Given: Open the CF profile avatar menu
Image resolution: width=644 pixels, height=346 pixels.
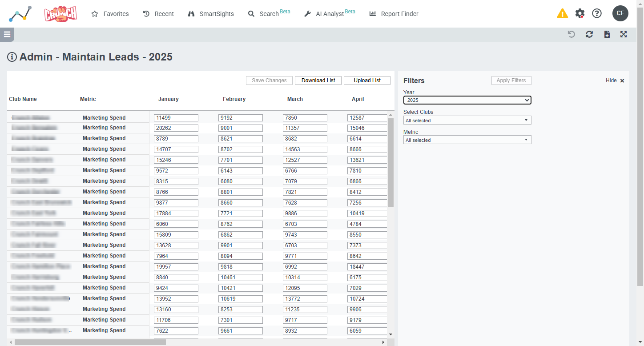Looking at the screenshot, I should coord(620,13).
